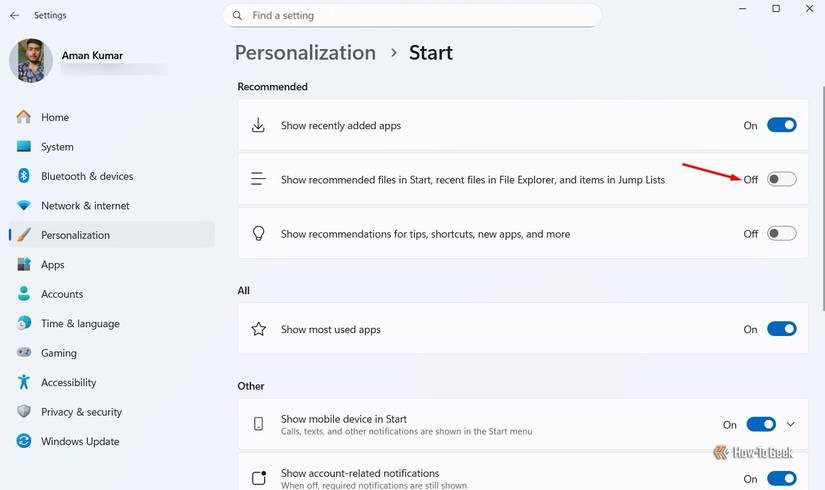Open Accounts in the sidebar

pos(62,294)
